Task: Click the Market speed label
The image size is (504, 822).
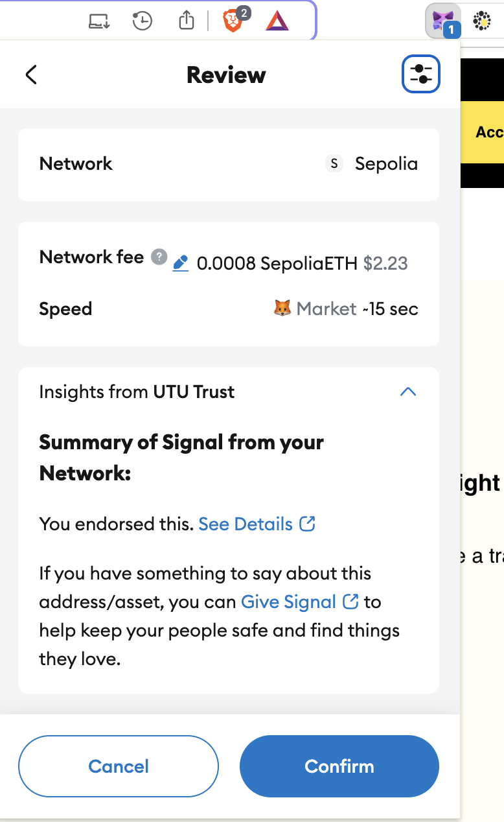Action: click(x=326, y=309)
